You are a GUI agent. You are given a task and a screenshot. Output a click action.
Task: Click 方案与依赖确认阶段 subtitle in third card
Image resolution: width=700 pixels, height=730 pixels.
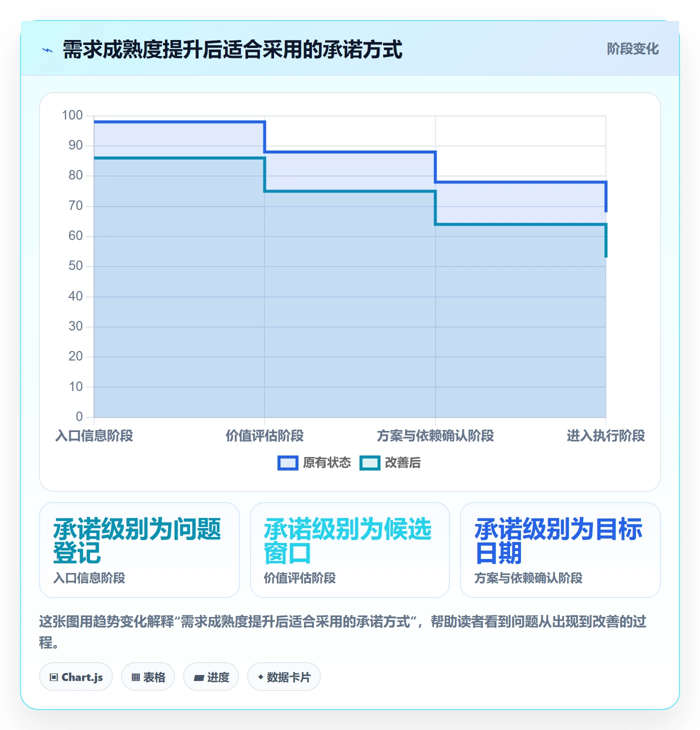click(528, 578)
